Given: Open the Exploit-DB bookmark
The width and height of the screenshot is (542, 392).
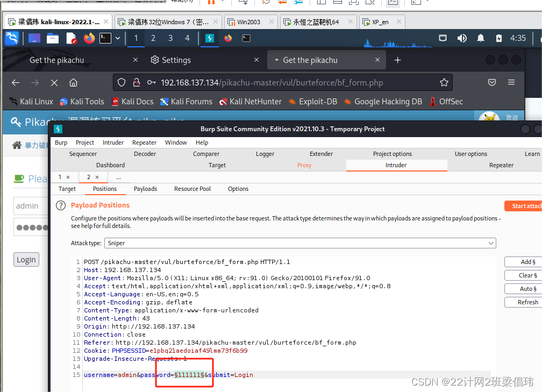Looking at the screenshot, I should click(313, 102).
